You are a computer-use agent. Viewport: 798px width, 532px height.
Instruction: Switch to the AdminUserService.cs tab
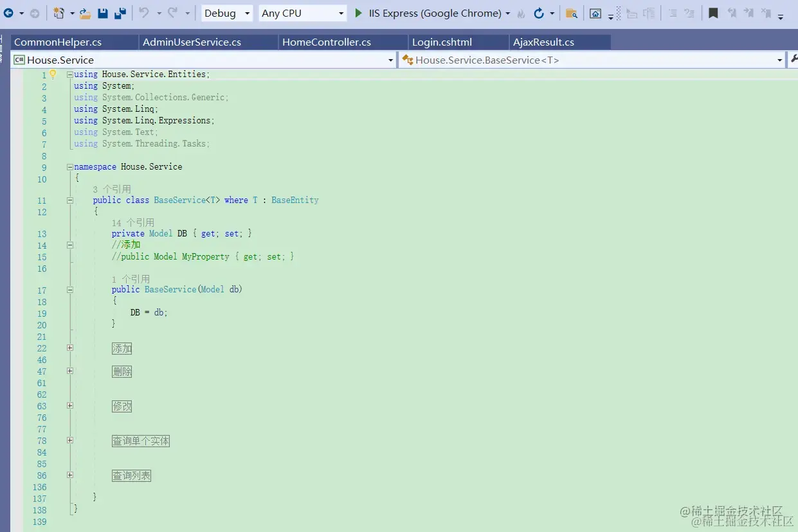tap(209, 42)
